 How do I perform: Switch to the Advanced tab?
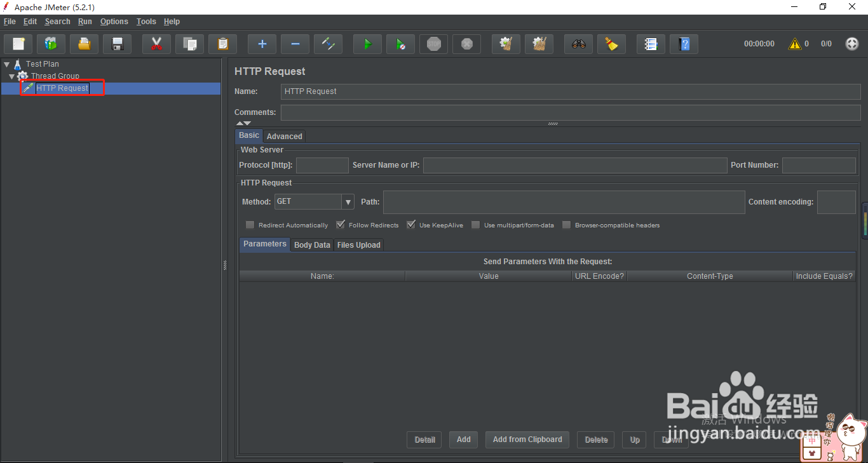(284, 136)
